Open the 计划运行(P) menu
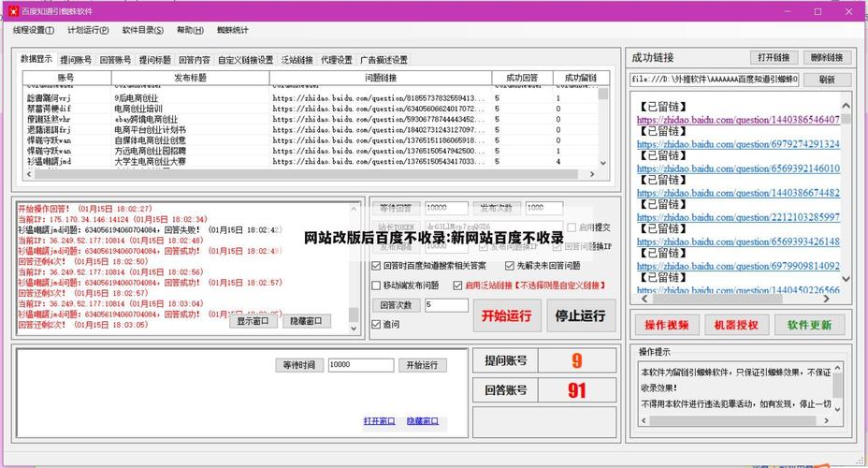This screenshot has height=468, width=868. point(88,31)
